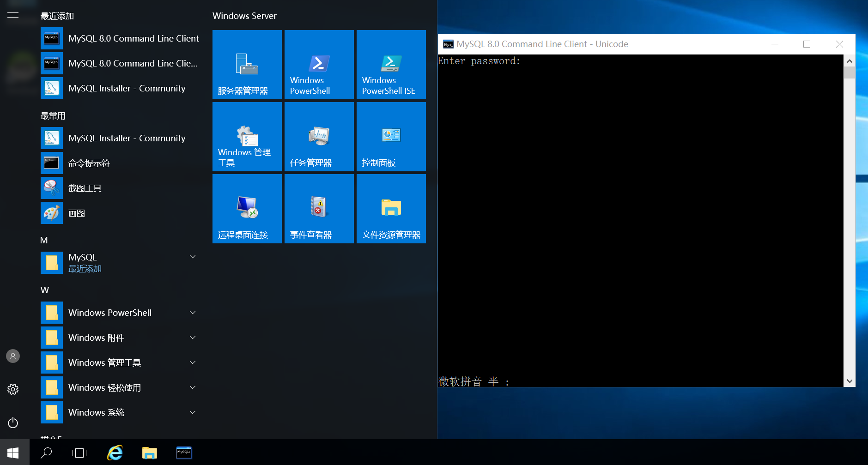Click the Windows Server group title

[244, 16]
